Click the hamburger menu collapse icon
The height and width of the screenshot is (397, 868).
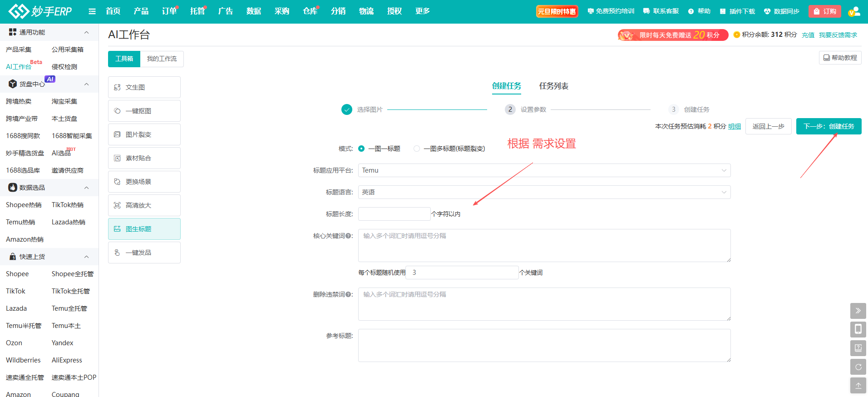(x=92, y=11)
